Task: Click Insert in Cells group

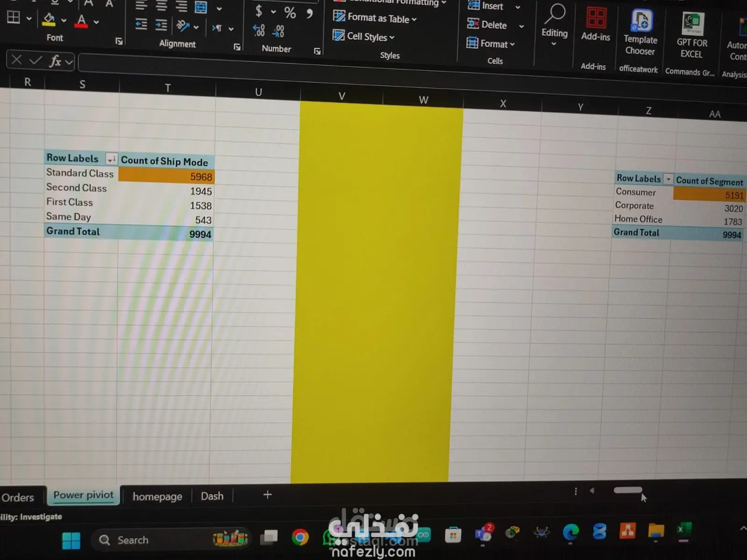Action: (x=486, y=6)
